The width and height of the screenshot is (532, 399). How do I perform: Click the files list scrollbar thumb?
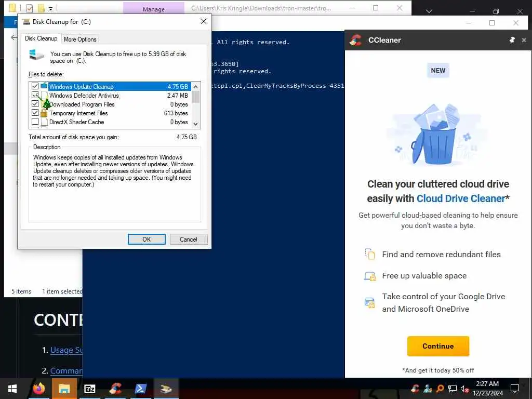pos(195,97)
